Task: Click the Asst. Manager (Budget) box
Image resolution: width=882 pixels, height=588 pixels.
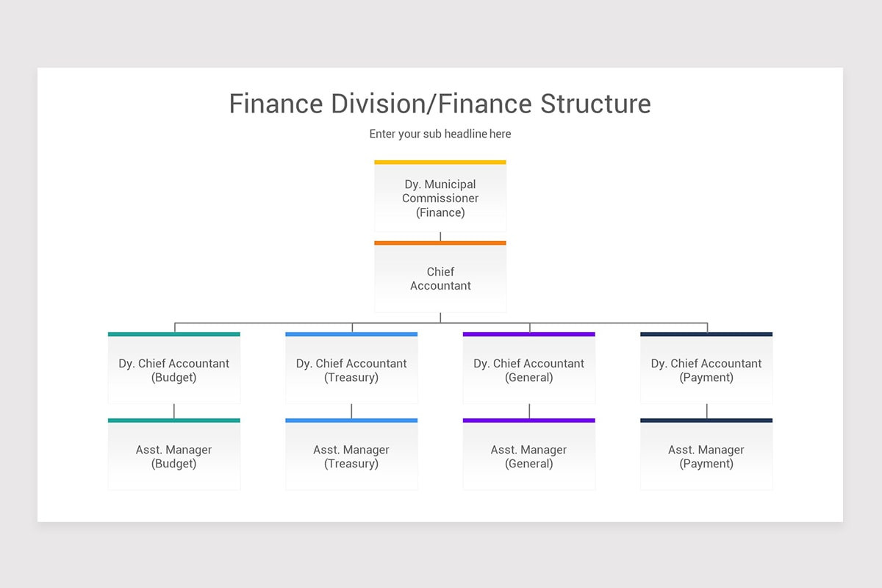Action: click(174, 455)
